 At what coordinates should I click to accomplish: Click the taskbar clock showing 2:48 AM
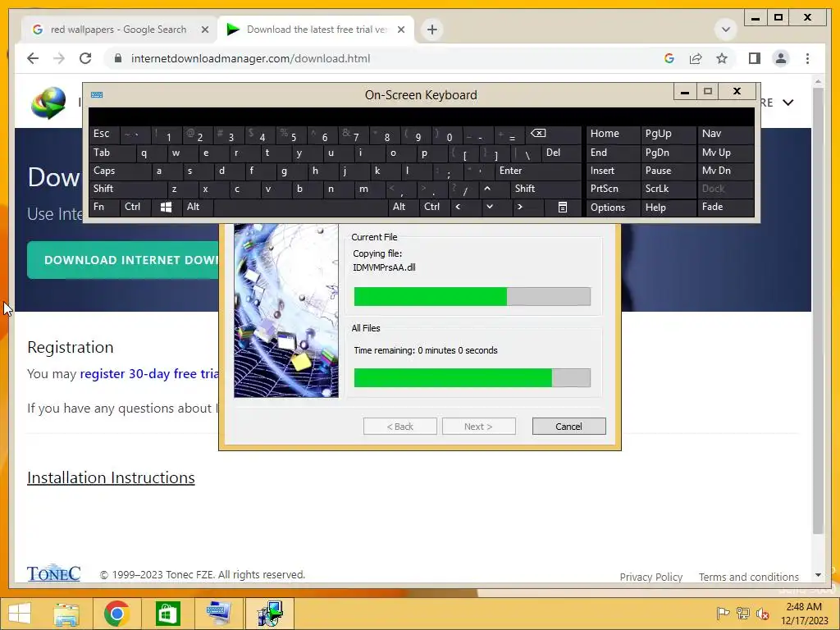(804, 614)
